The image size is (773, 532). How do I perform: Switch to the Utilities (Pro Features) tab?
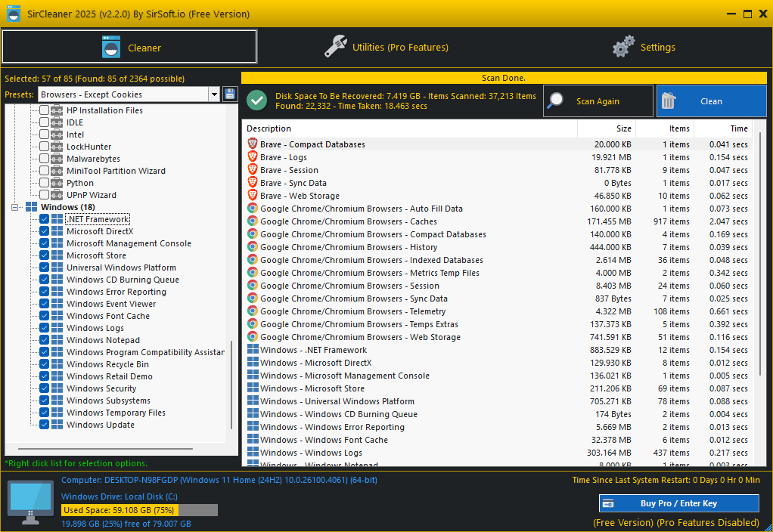coord(386,48)
